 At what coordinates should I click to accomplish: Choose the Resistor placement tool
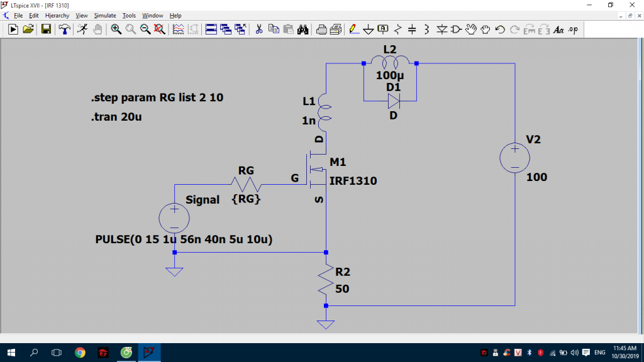point(397,29)
